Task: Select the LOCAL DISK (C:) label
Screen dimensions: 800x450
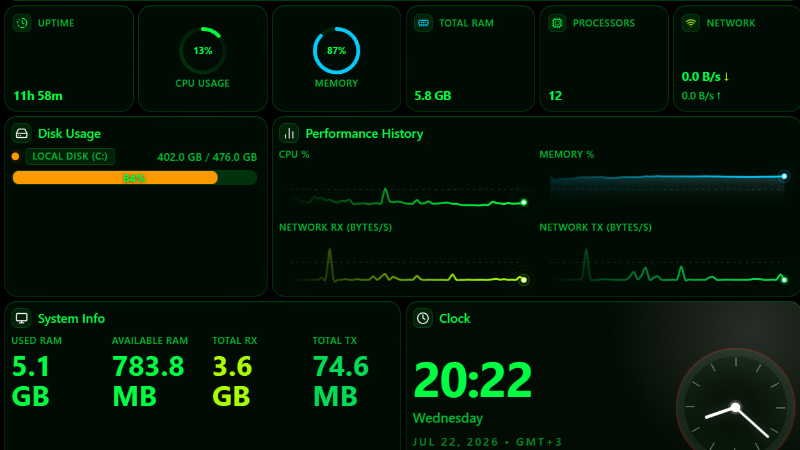Action: tap(70, 157)
